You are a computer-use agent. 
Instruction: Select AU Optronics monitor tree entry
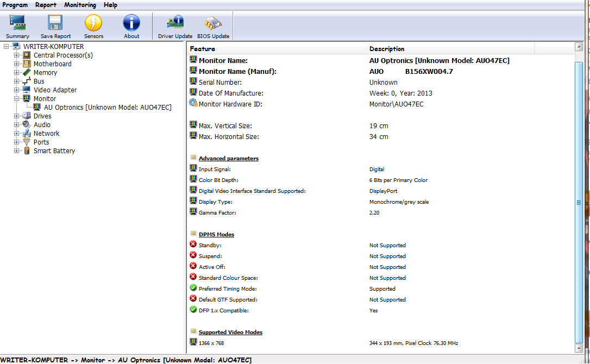tap(108, 108)
